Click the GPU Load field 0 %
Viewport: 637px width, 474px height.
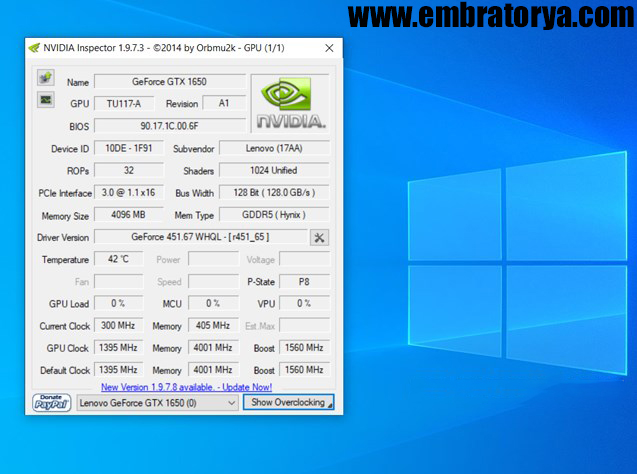(119, 303)
